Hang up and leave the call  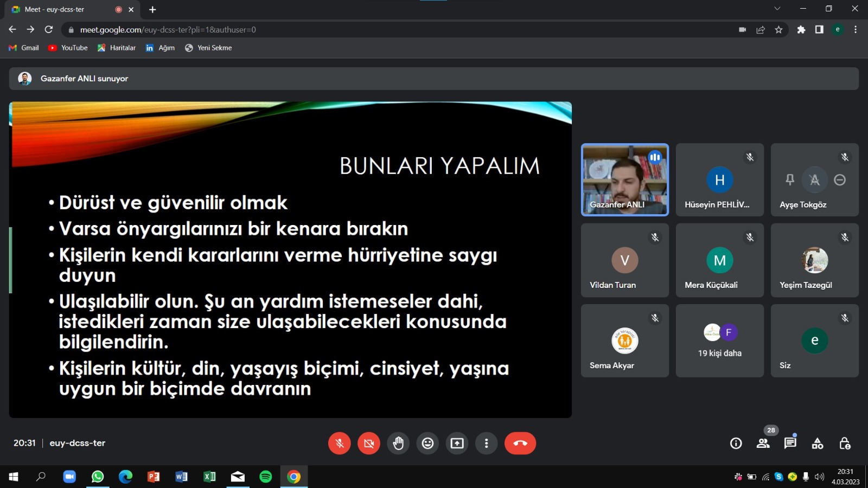click(520, 444)
